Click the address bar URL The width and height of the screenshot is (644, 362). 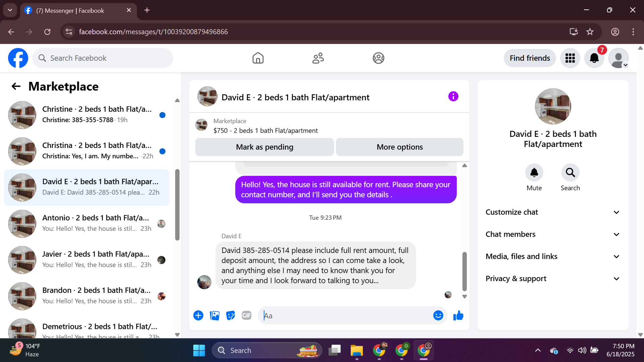click(x=153, y=32)
